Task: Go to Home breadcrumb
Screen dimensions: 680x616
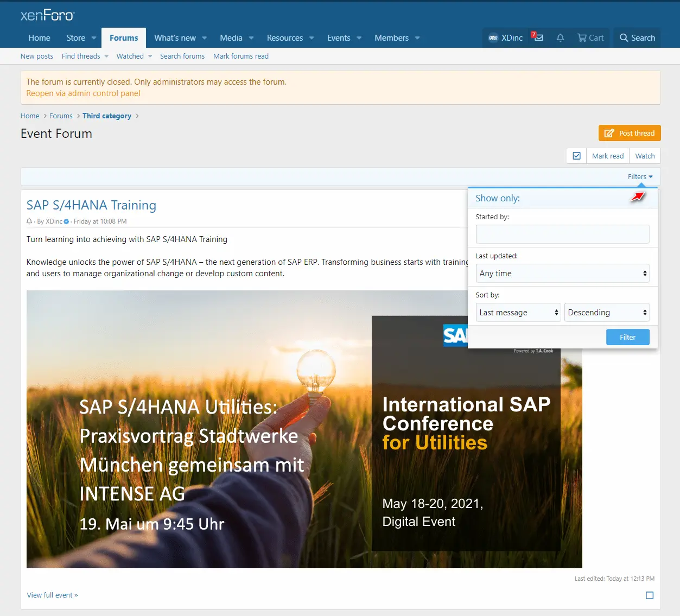Action: click(x=30, y=116)
